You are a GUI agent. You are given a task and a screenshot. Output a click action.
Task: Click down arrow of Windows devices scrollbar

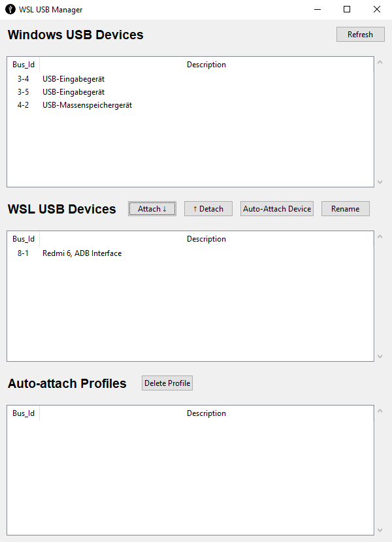[380, 182]
